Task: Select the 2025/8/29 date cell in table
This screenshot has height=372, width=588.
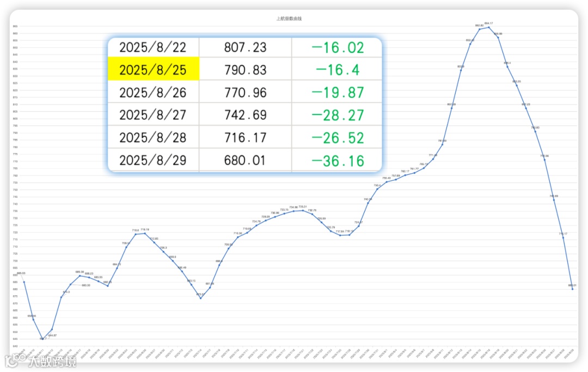Action: pos(153,161)
